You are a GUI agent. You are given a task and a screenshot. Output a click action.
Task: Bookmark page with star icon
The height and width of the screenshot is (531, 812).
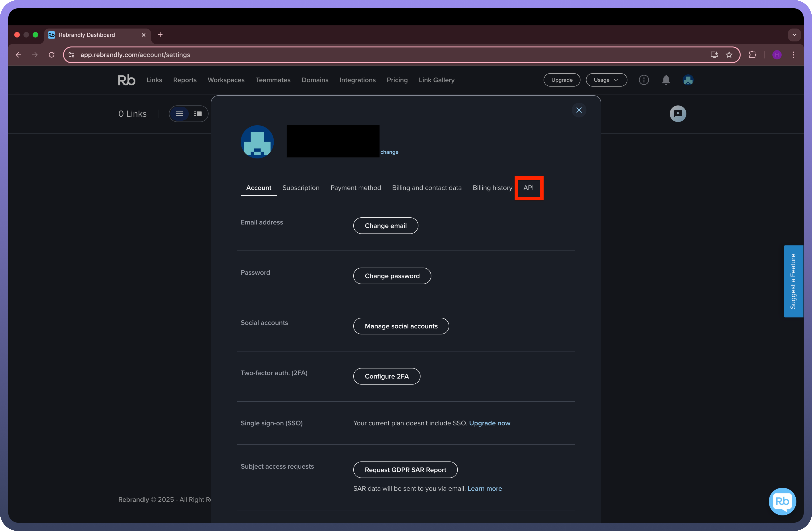(729, 55)
